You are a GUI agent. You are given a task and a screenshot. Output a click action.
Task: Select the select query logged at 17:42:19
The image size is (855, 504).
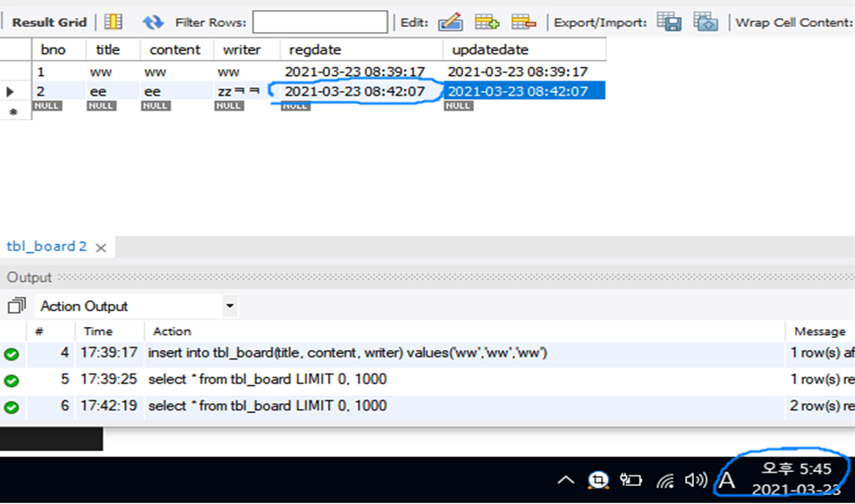pyautogui.click(x=427, y=406)
